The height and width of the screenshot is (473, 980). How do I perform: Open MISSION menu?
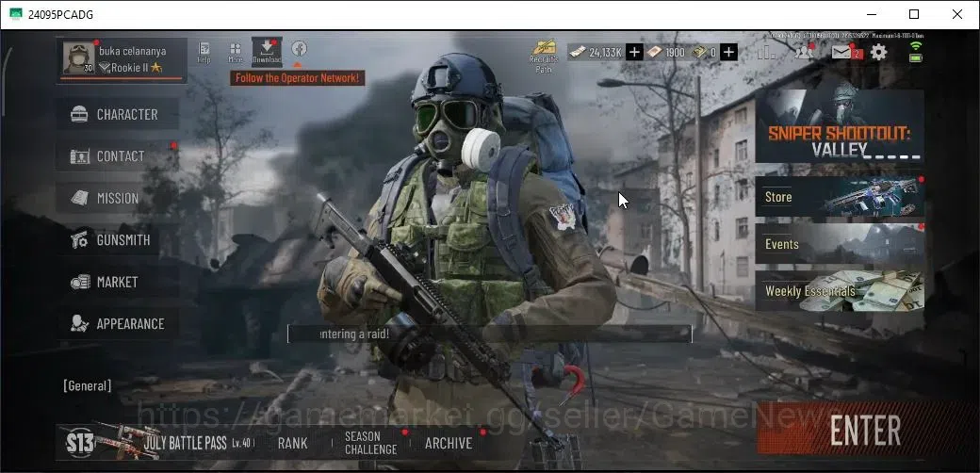point(118,198)
